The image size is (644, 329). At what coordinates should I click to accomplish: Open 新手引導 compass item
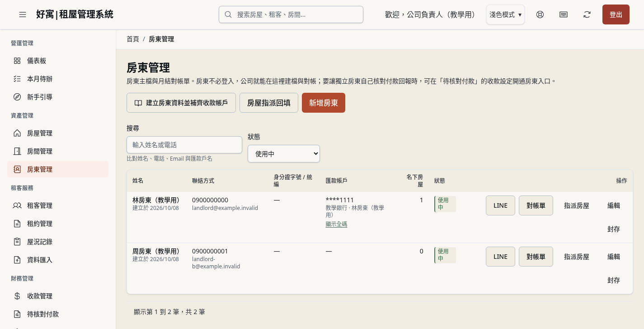[x=58, y=97]
